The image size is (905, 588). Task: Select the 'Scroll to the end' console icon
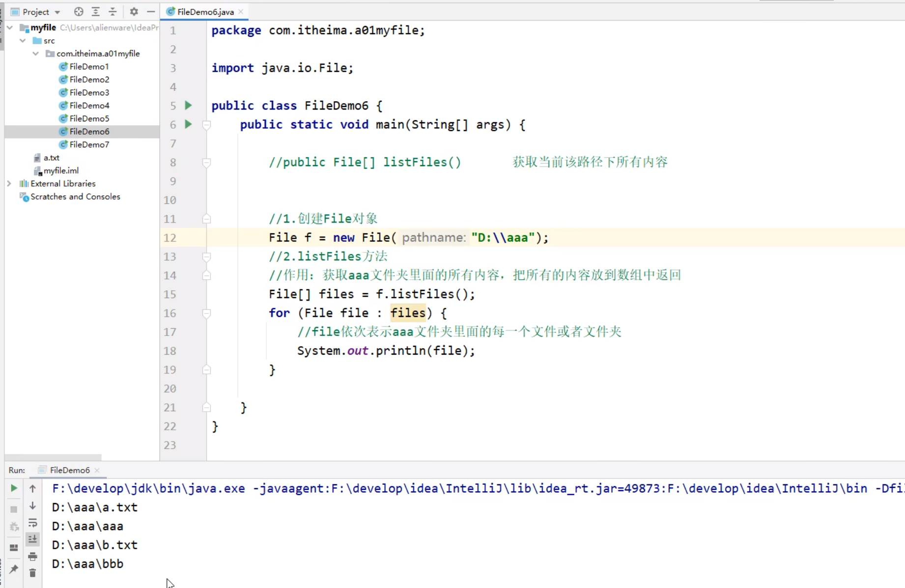pos(33,539)
